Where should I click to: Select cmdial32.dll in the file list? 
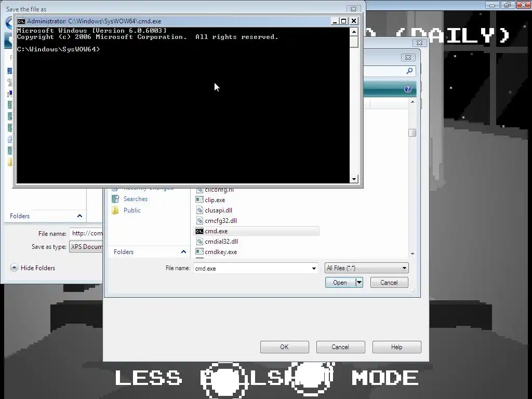221,242
